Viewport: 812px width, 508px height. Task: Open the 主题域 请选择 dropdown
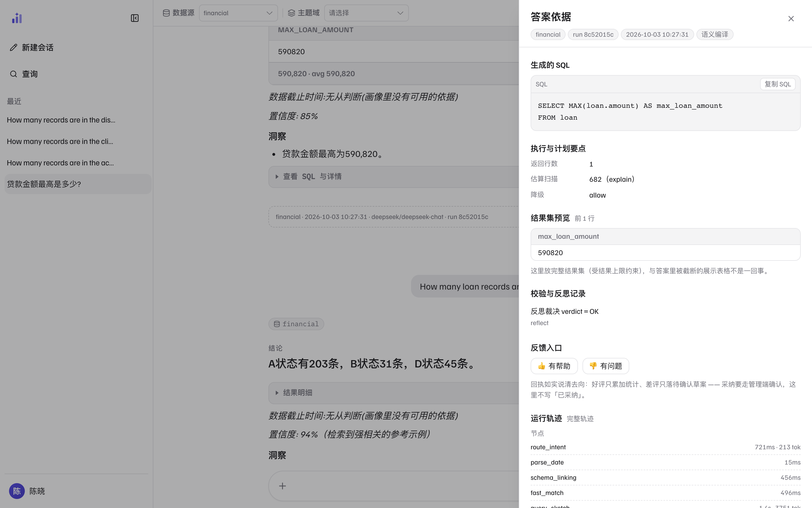click(366, 13)
